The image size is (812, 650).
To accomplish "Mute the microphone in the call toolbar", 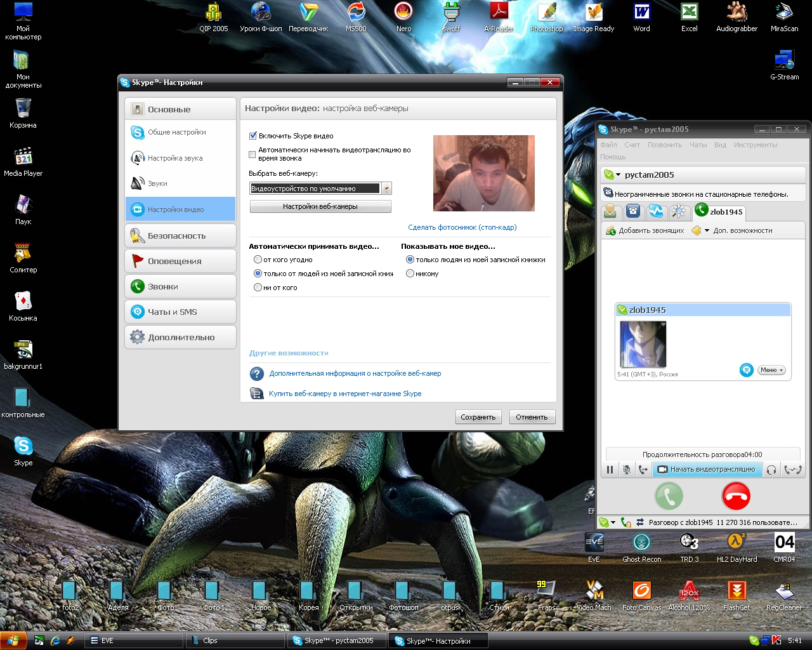I will [x=627, y=470].
